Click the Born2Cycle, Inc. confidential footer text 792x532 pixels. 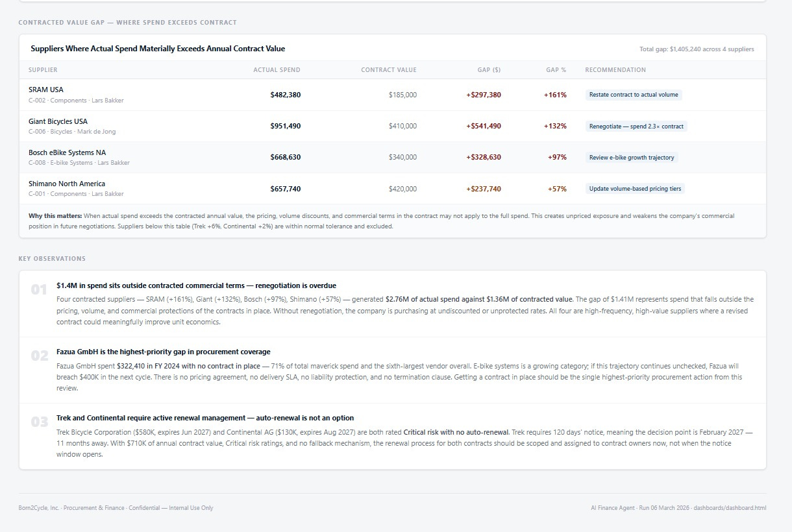click(x=116, y=508)
